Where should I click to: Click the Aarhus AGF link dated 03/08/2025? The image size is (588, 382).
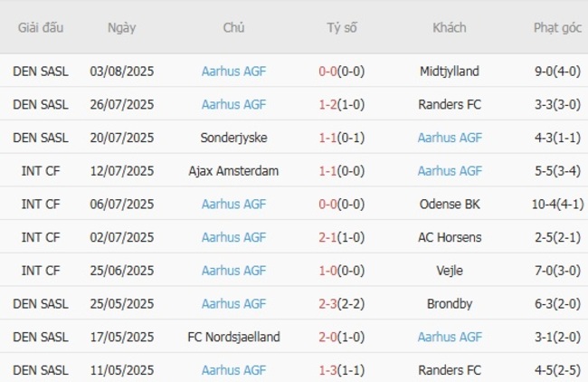click(233, 71)
